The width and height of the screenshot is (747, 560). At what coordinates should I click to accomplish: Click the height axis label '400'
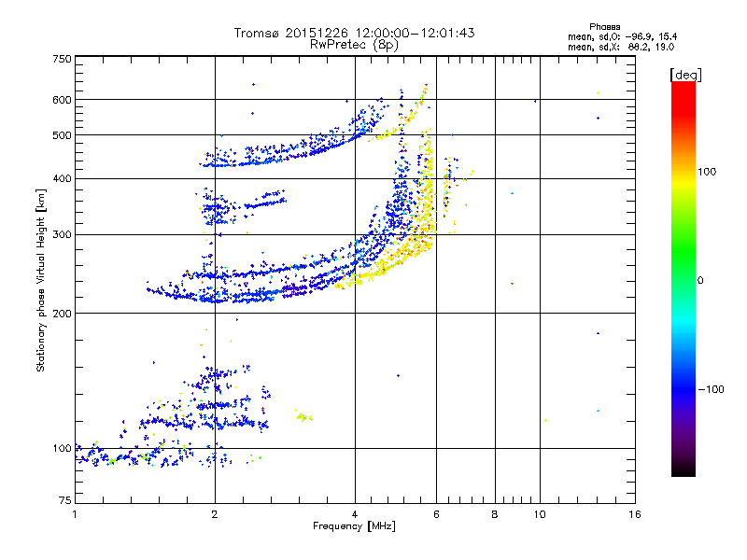[62, 178]
